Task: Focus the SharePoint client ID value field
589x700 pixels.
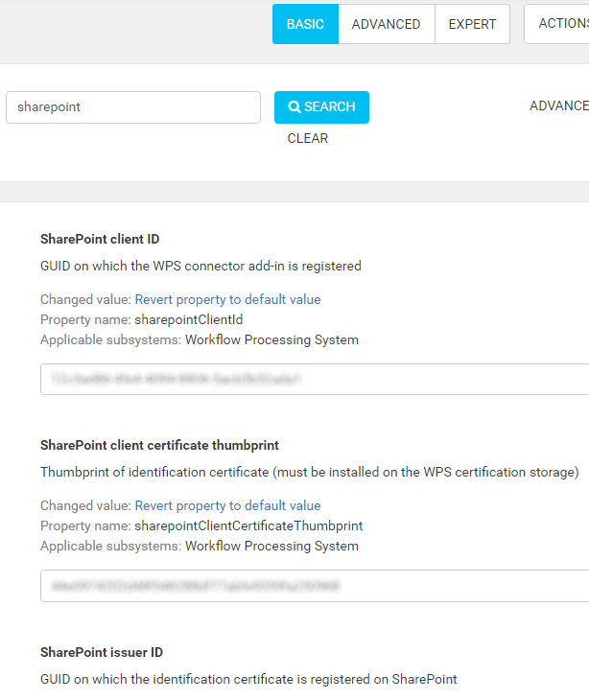Action: click(315, 379)
